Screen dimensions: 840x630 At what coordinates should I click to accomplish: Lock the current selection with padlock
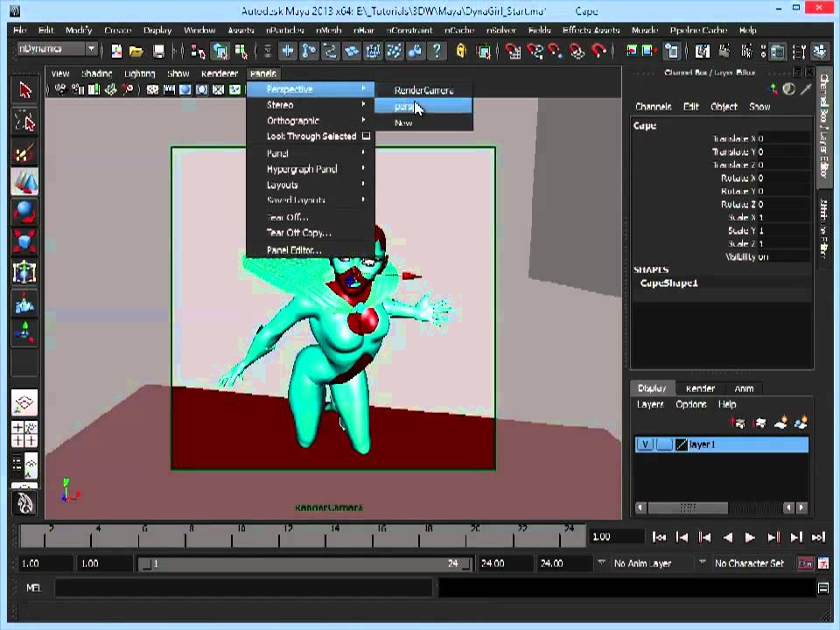coord(461,52)
